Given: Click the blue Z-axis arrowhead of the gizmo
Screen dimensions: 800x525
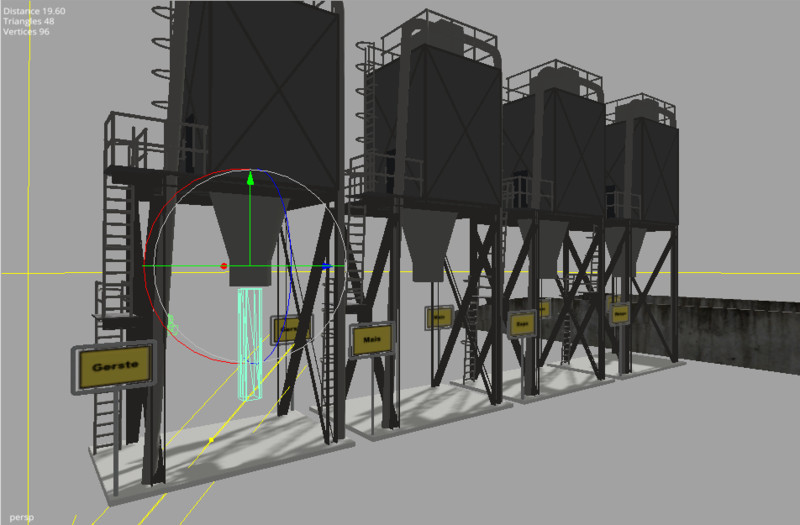Looking at the screenshot, I should click(327, 266).
